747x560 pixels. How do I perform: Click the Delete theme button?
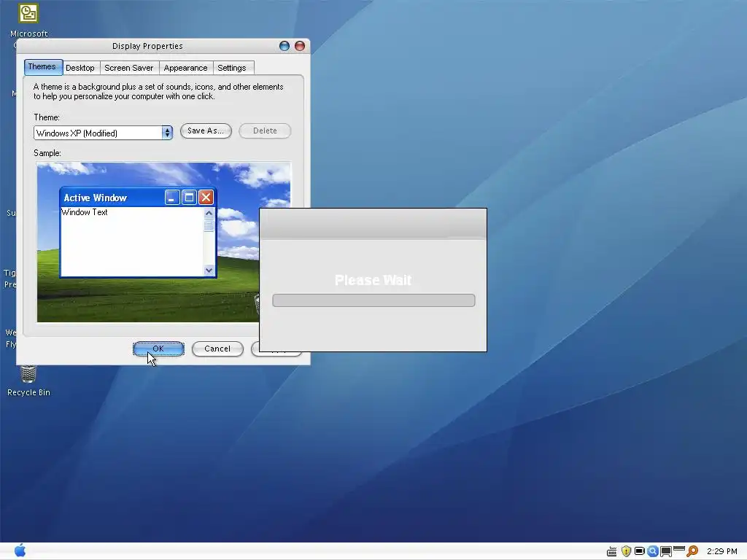point(265,131)
